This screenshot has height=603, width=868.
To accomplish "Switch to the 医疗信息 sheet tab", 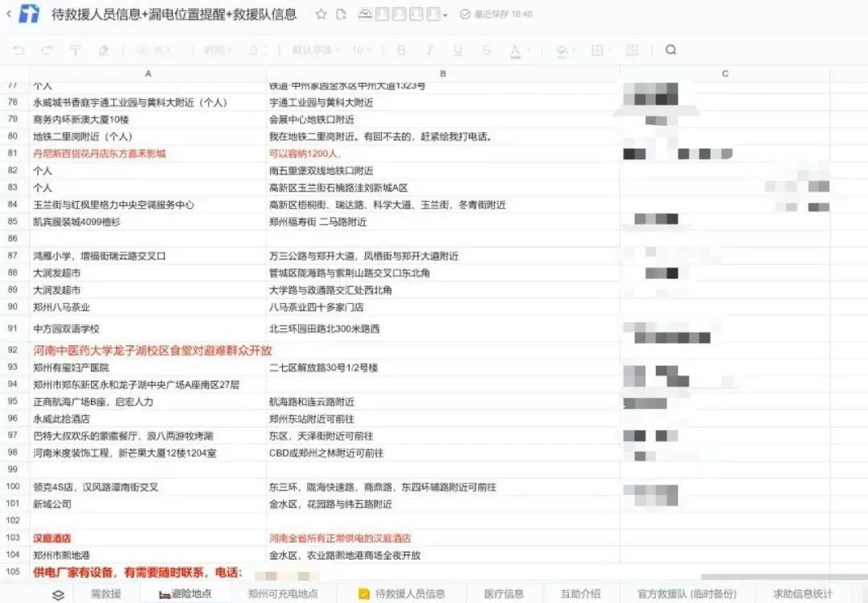I will [x=505, y=594].
